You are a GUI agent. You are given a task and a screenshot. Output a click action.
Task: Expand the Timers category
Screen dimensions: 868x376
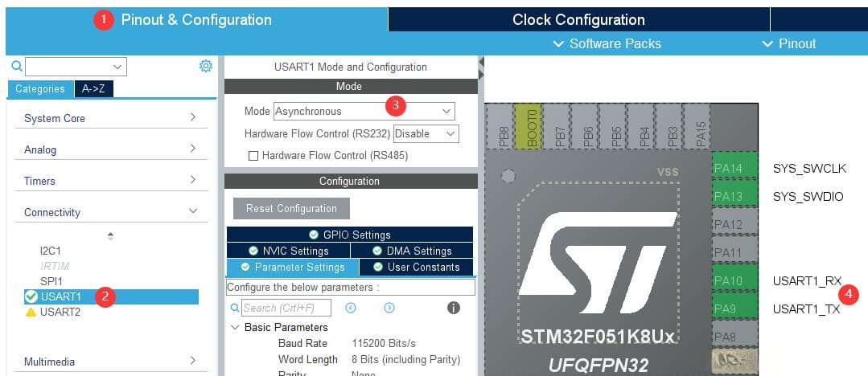111,181
